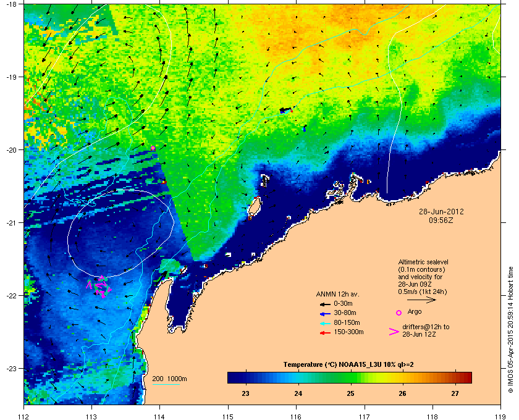The height and width of the screenshot is (420, 519).
Task: Select the 28-Jun-2012 date label
Action: point(441,211)
